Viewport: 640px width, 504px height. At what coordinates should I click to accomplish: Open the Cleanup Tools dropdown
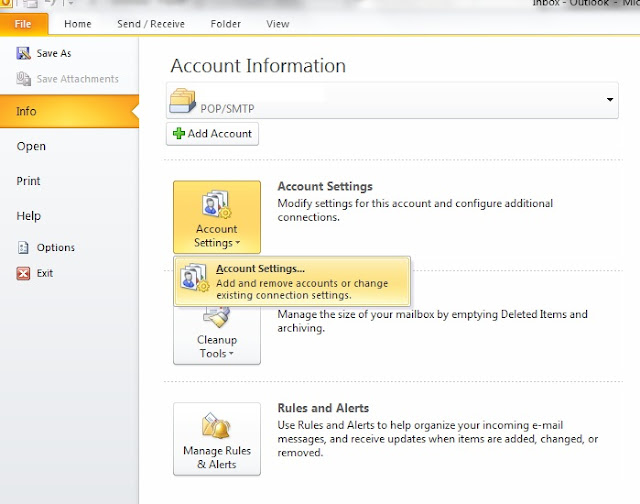pos(217,335)
